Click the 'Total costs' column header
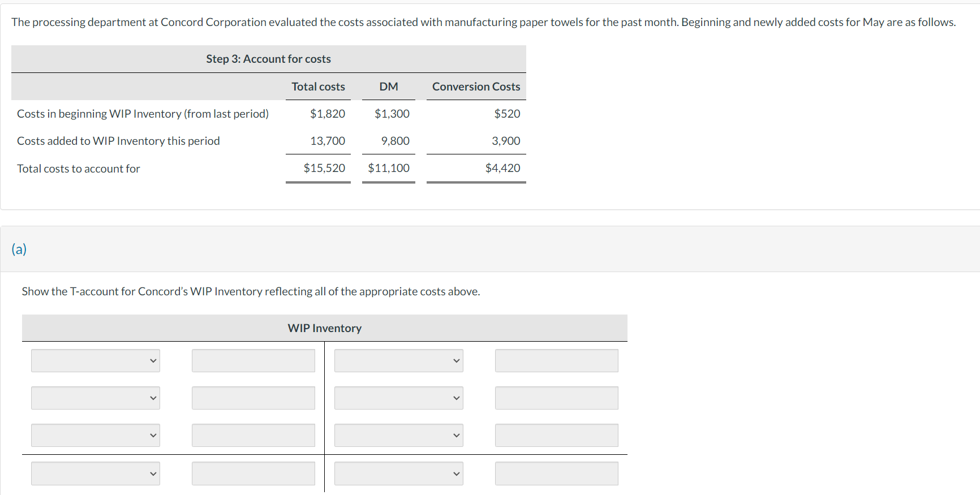980x495 pixels. tap(319, 87)
